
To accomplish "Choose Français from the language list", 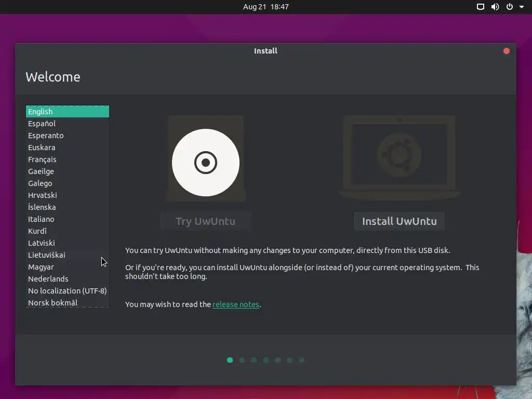I will [68, 159].
